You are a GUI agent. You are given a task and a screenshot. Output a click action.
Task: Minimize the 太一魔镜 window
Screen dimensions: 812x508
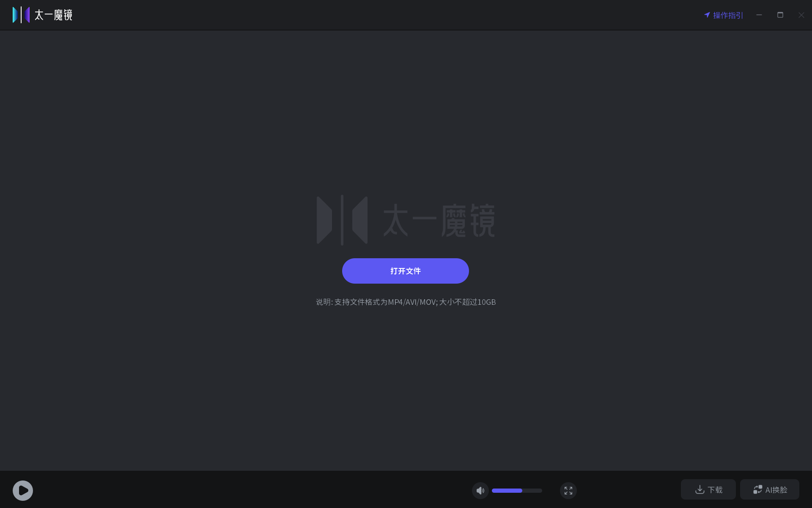(759, 15)
